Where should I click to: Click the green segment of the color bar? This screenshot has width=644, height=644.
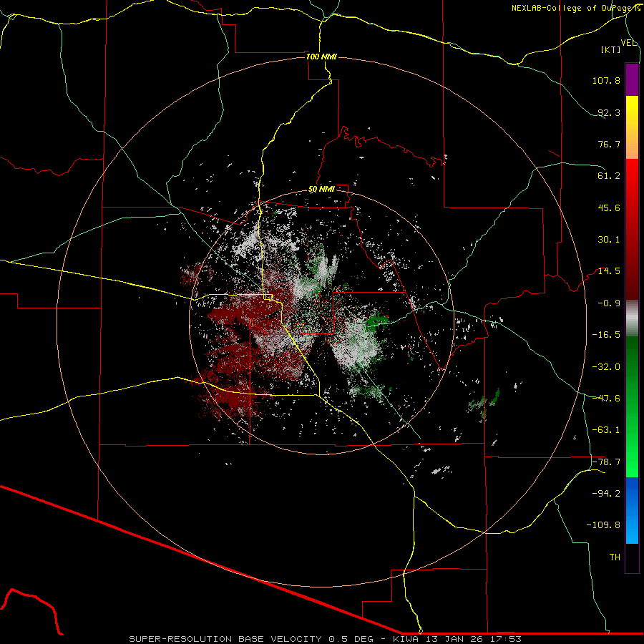coord(632,406)
